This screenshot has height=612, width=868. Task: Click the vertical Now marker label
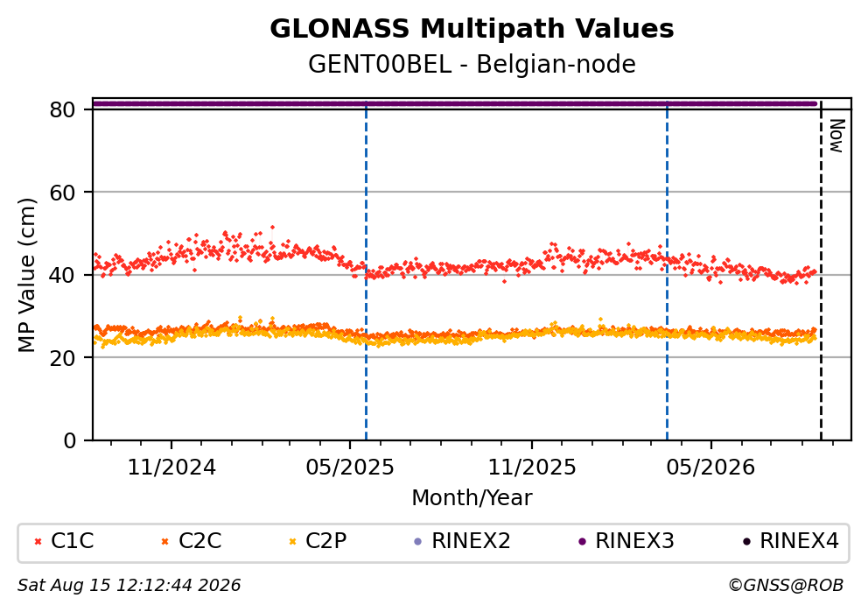point(836,137)
